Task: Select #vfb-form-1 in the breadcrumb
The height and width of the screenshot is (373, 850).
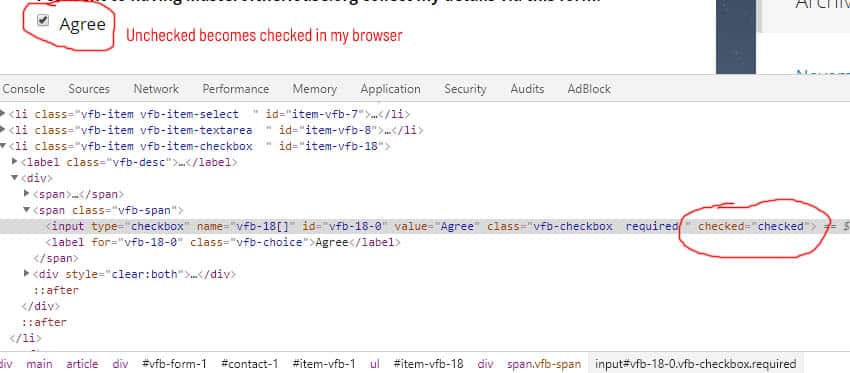Action: click(x=174, y=364)
